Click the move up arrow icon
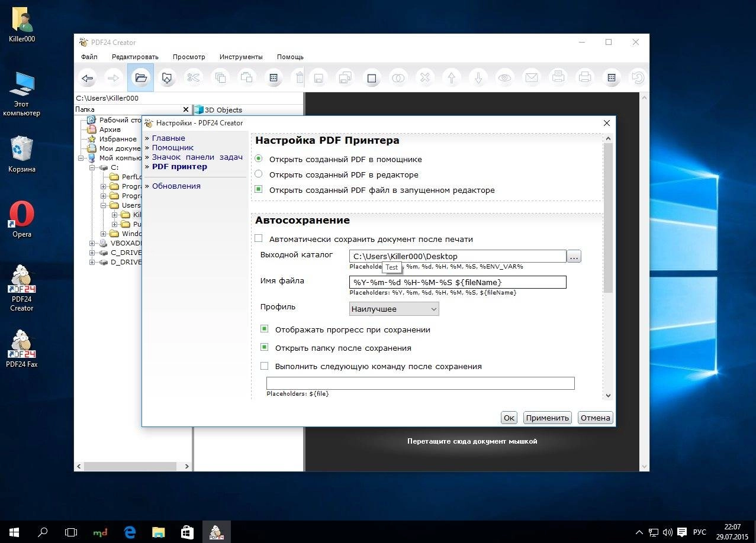The image size is (756, 543). 452,77
